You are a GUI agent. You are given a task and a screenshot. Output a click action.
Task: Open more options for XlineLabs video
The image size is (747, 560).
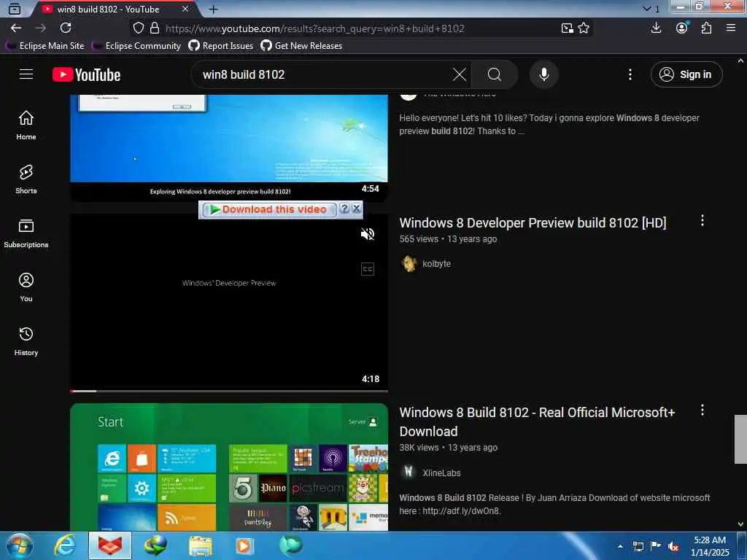pos(703,411)
